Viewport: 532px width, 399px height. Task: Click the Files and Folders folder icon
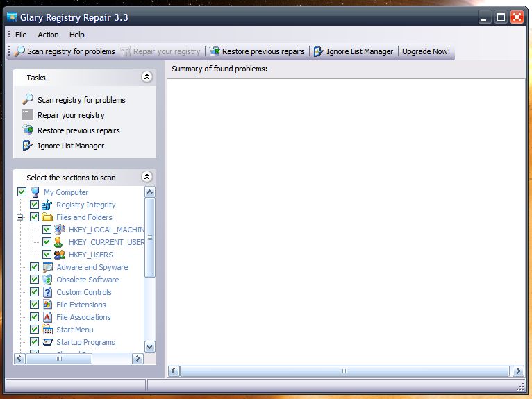pyautogui.click(x=47, y=217)
